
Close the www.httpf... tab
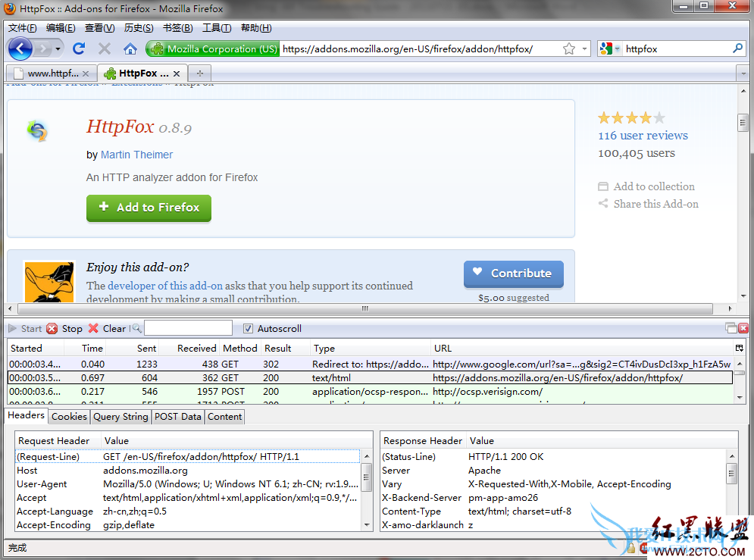[86, 74]
